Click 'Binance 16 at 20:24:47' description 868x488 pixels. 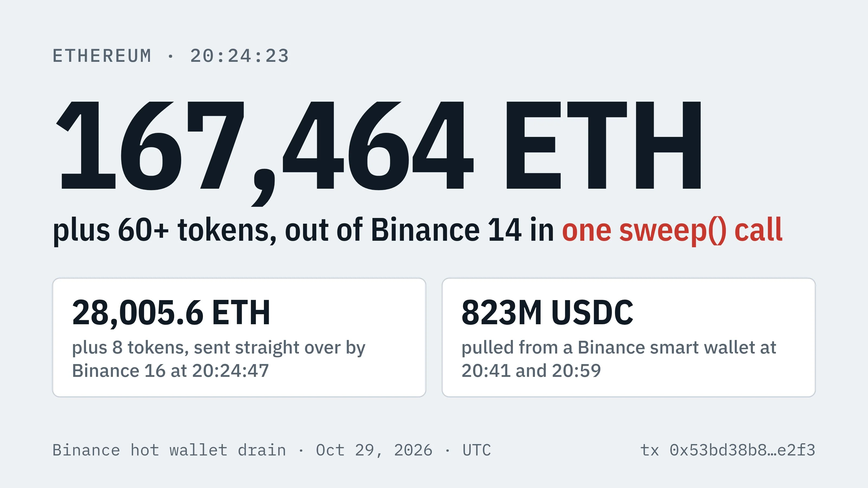pos(171,371)
